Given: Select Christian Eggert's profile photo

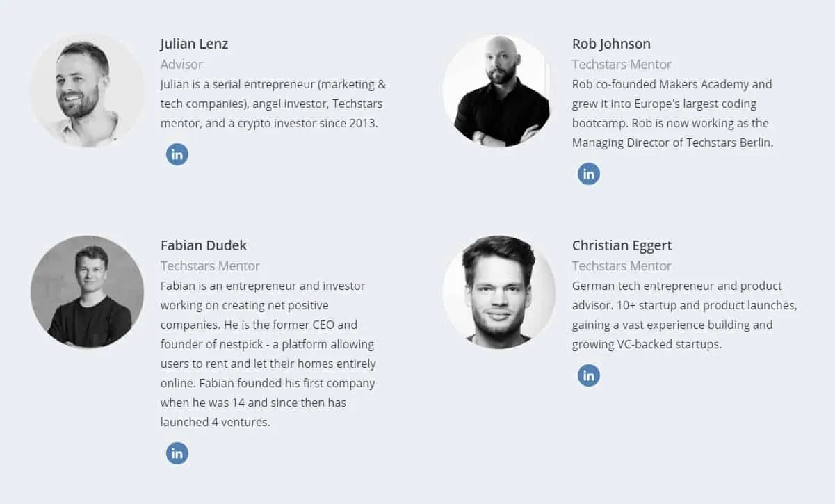Looking at the screenshot, I should click(x=498, y=291).
